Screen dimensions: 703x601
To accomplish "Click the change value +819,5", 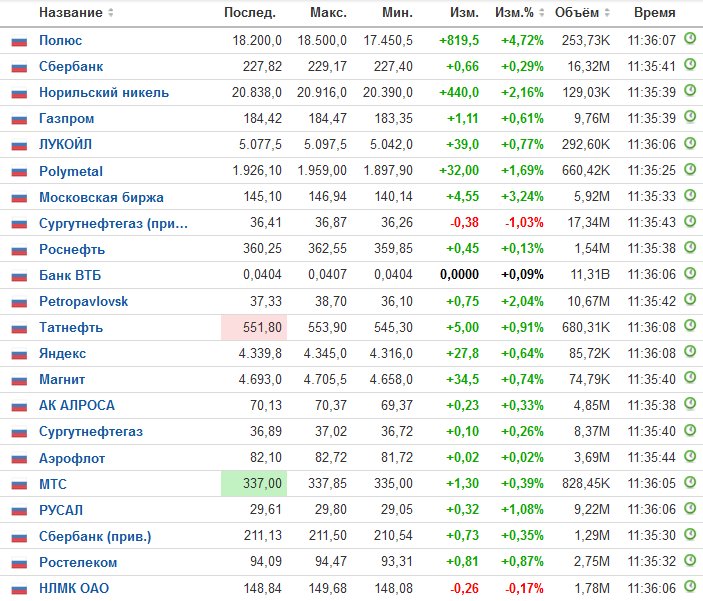I will click(459, 40).
